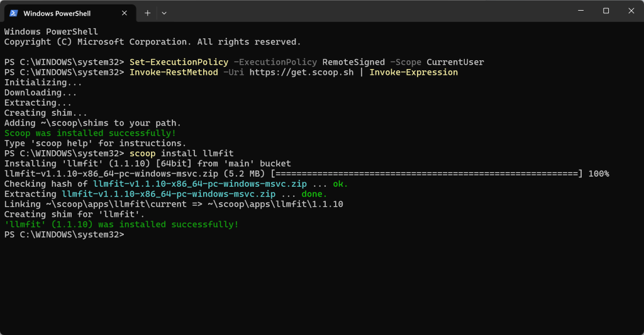644x335 pixels.
Task: Click the 'Downloading...' output line
Action: coord(40,93)
